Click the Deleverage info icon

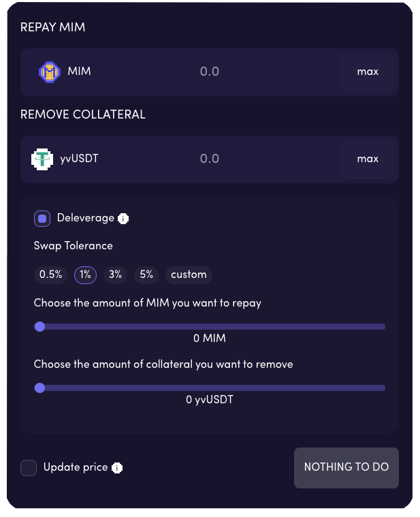(x=123, y=219)
